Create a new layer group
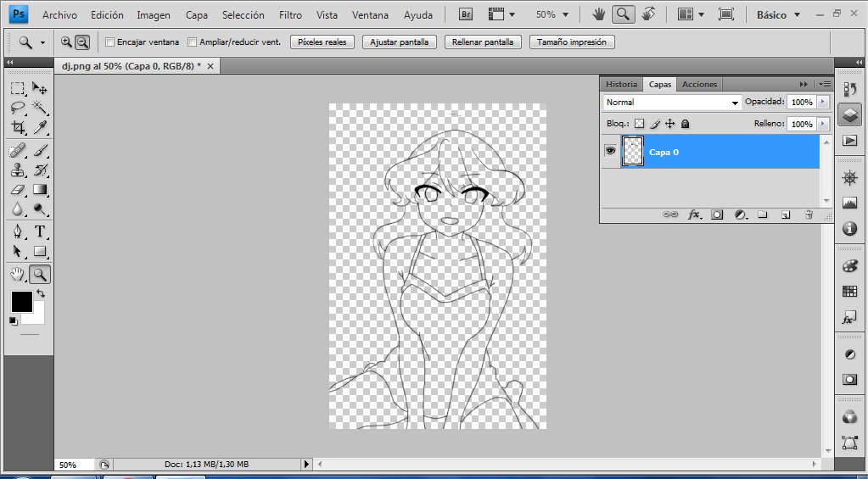 pyautogui.click(x=762, y=214)
